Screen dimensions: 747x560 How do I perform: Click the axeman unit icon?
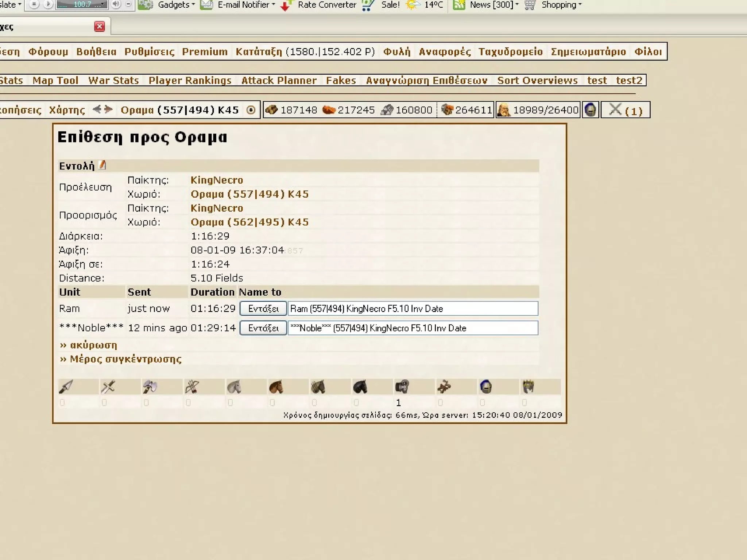tap(150, 387)
